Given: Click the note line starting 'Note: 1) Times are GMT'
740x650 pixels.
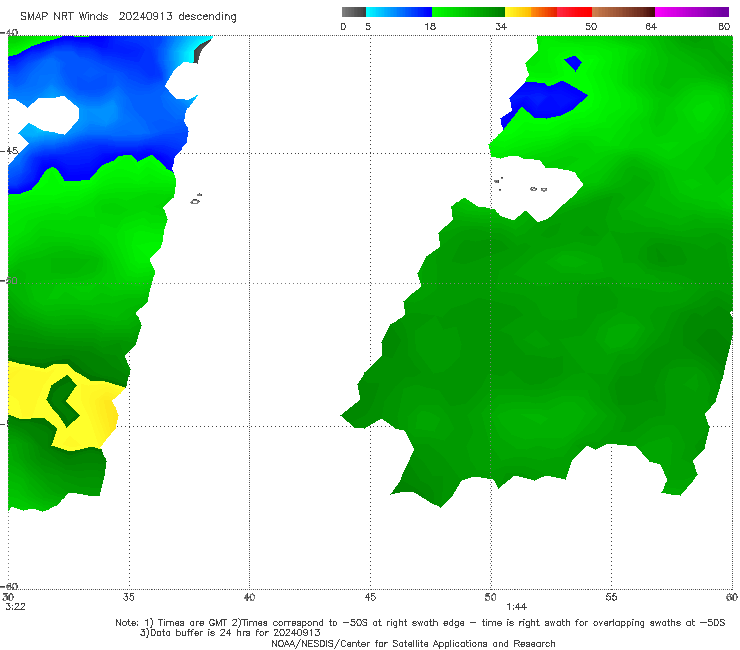Looking at the screenshot, I should 420,623.
